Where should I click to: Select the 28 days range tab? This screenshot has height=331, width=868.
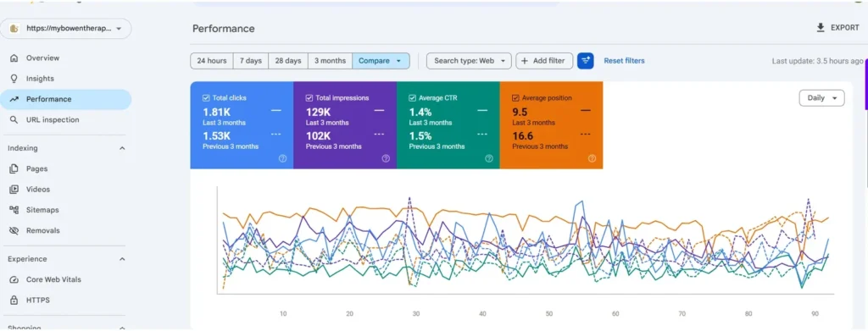point(288,61)
